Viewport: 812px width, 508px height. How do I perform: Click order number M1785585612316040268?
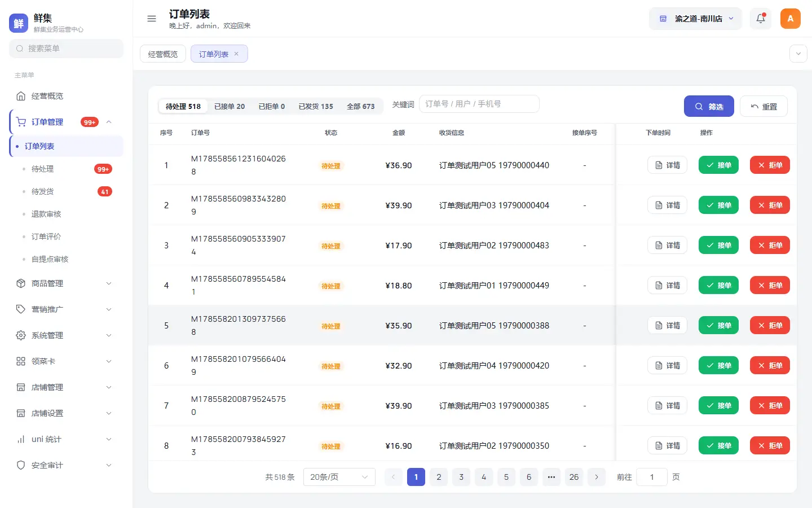click(239, 165)
